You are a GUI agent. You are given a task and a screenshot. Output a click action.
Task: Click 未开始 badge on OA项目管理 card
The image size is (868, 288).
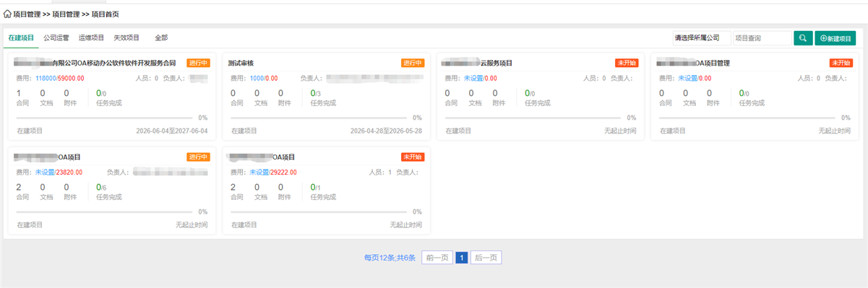[x=841, y=63]
